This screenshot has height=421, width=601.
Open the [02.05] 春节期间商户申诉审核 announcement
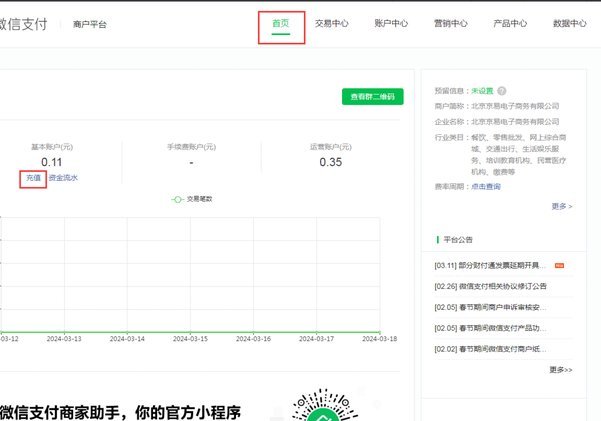click(x=490, y=307)
